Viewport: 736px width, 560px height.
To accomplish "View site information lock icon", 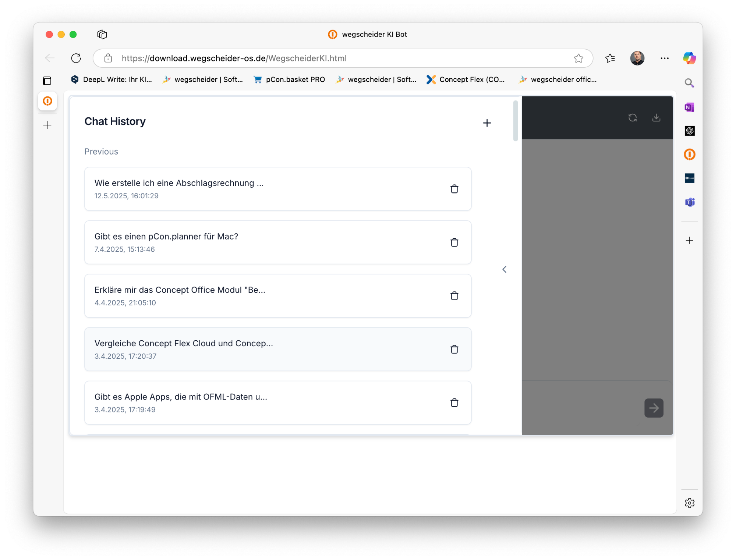I will [x=108, y=58].
